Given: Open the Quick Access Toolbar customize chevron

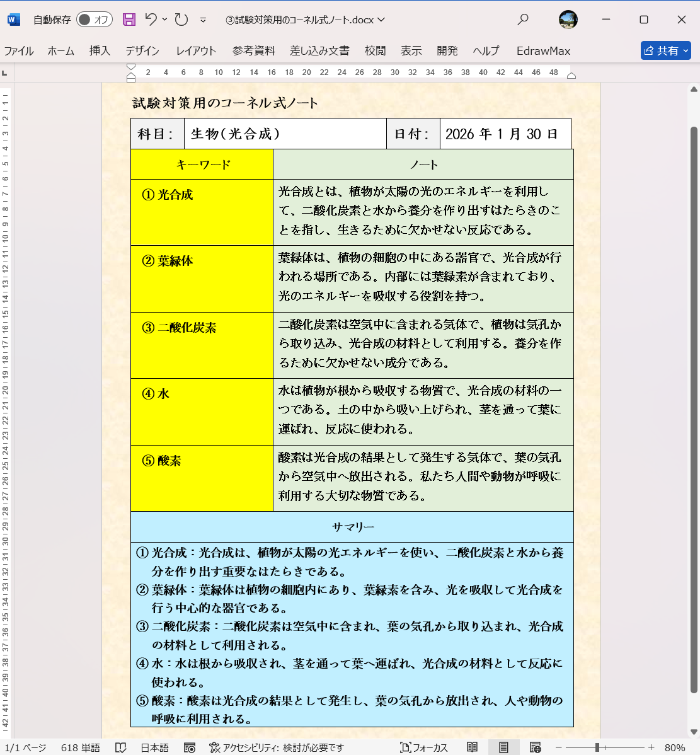Looking at the screenshot, I should coord(203,20).
